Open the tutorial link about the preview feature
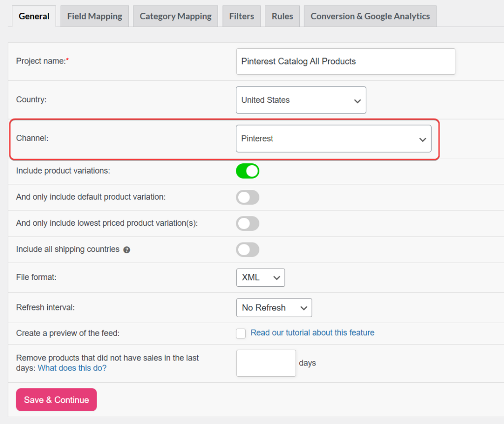Viewport: 504px width, 424px height. point(312,333)
